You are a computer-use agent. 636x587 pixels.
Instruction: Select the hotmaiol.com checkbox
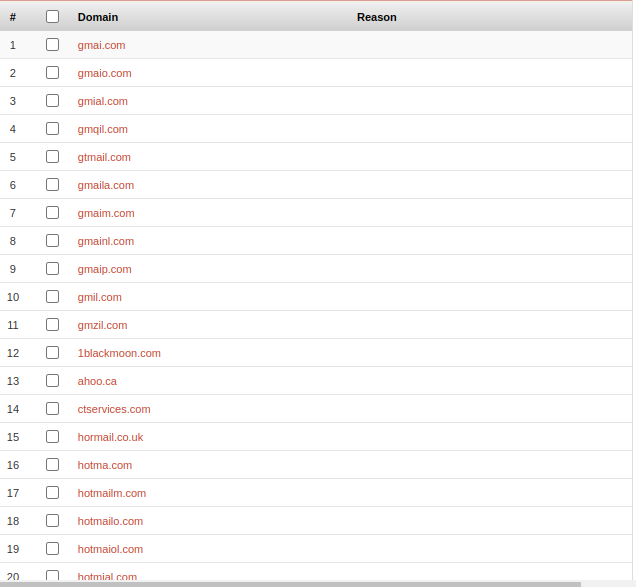pyautogui.click(x=52, y=548)
